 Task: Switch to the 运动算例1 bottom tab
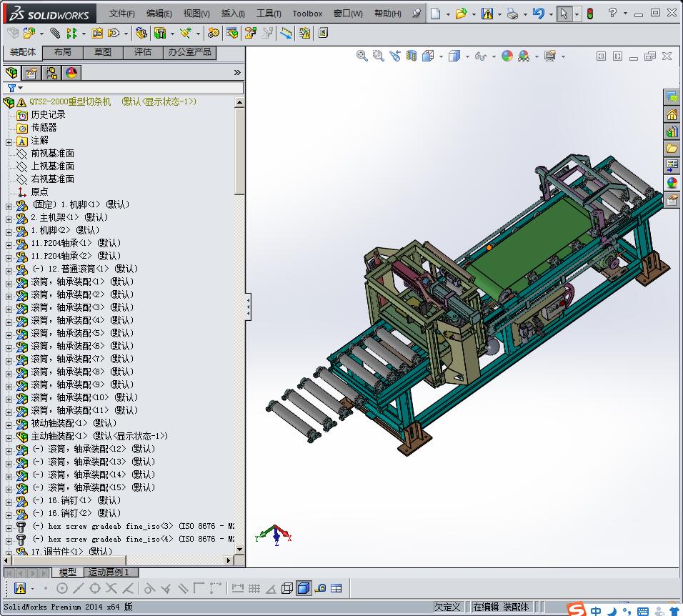(110, 572)
